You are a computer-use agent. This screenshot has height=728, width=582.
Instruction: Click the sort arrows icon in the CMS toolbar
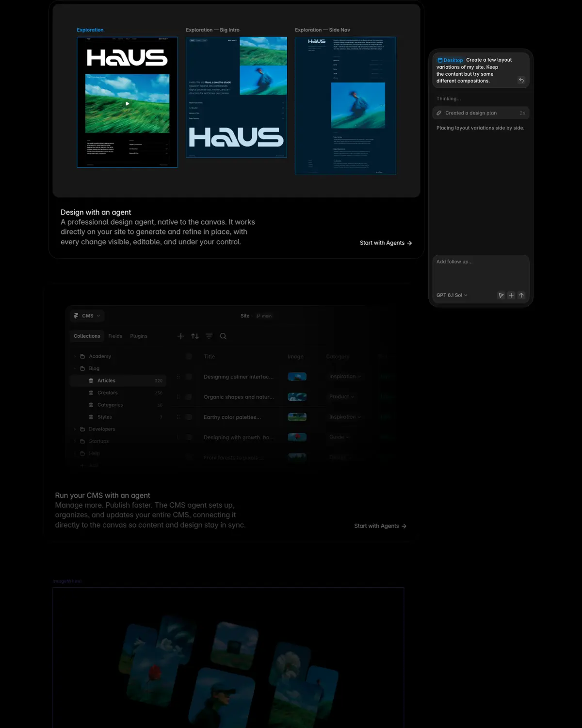(x=195, y=336)
